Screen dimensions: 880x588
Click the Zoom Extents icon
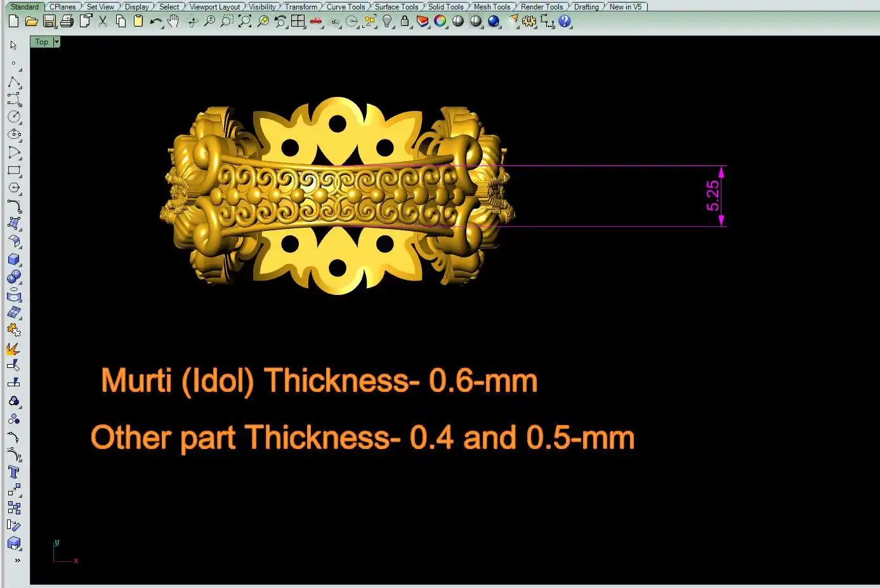(244, 22)
